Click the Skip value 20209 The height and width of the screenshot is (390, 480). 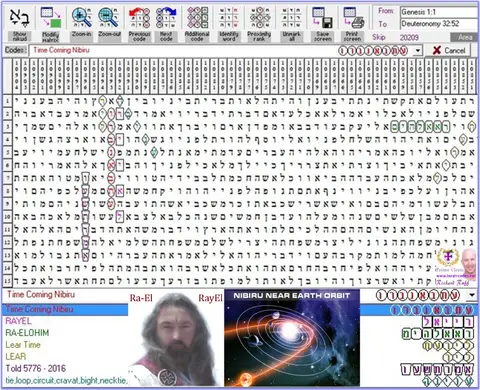coord(409,37)
